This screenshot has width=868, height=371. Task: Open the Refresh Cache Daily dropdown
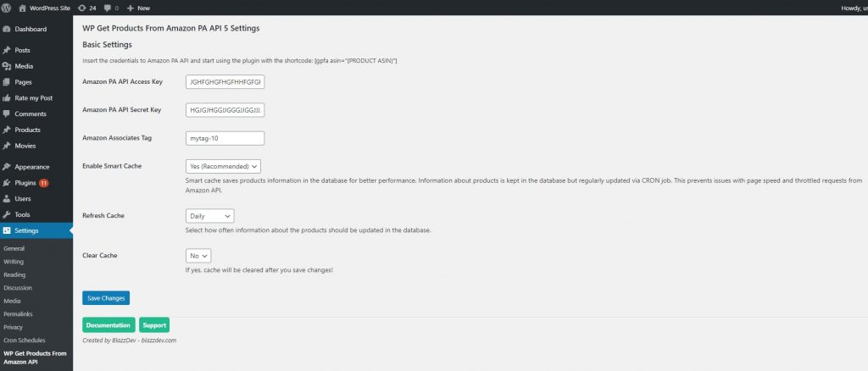tap(210, 216)
